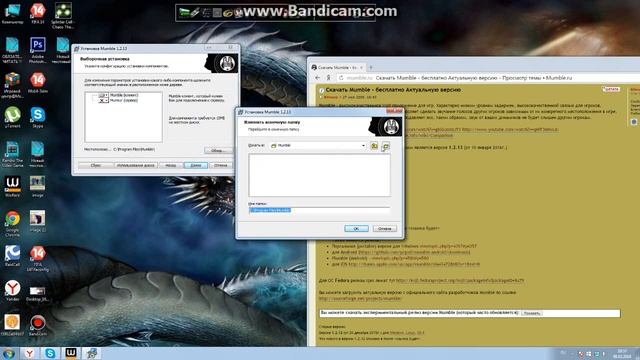Open the iOS iTunes apple.com link

(414, 264)
